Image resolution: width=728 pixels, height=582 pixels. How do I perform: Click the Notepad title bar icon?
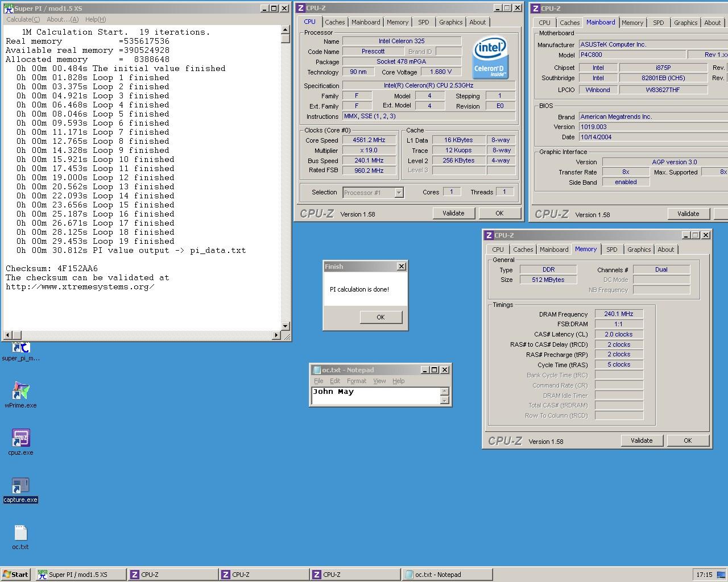point(316,370)
